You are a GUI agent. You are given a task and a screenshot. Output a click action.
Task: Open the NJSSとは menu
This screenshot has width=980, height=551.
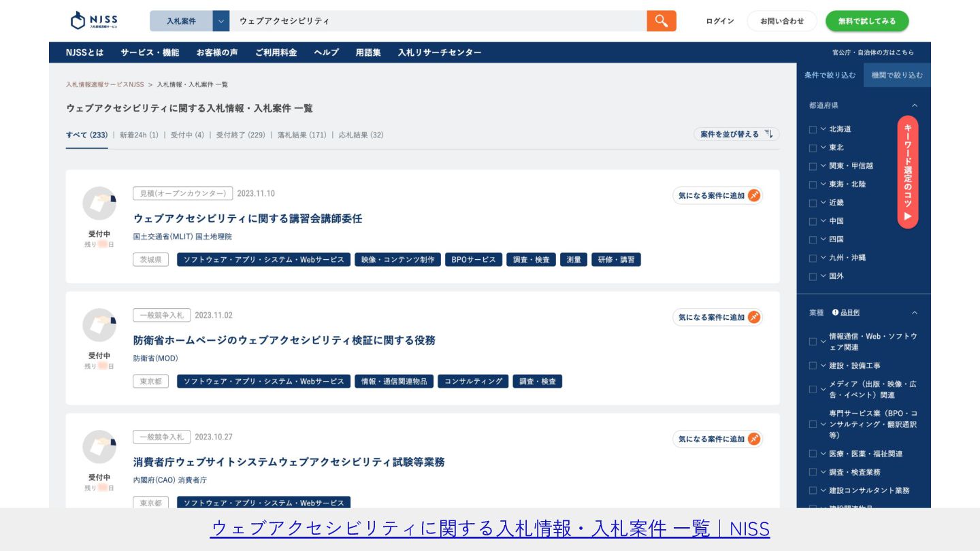(85, 52)
